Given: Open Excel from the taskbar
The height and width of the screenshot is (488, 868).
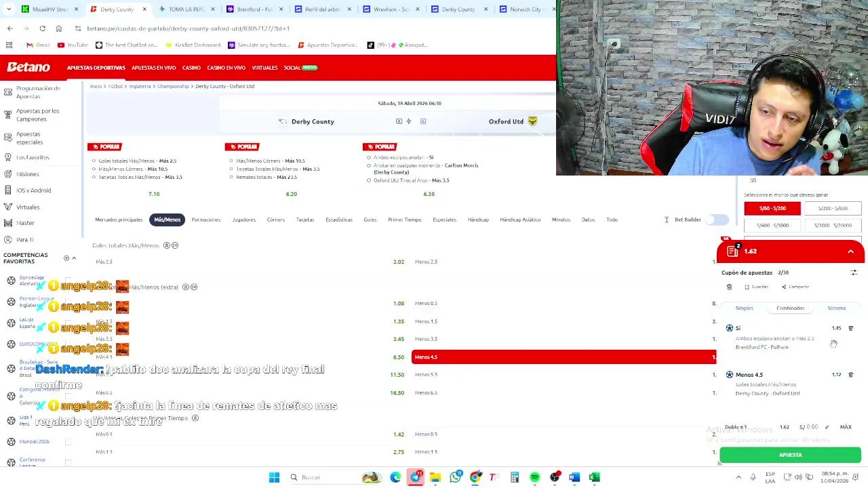Looking at the screenshot, I should click(x=595, y=477).
